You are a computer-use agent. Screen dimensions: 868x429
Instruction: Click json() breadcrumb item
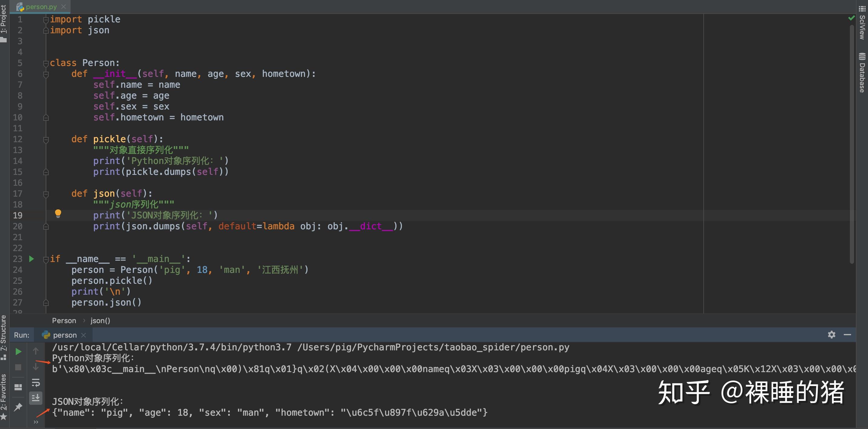(100, 321)
